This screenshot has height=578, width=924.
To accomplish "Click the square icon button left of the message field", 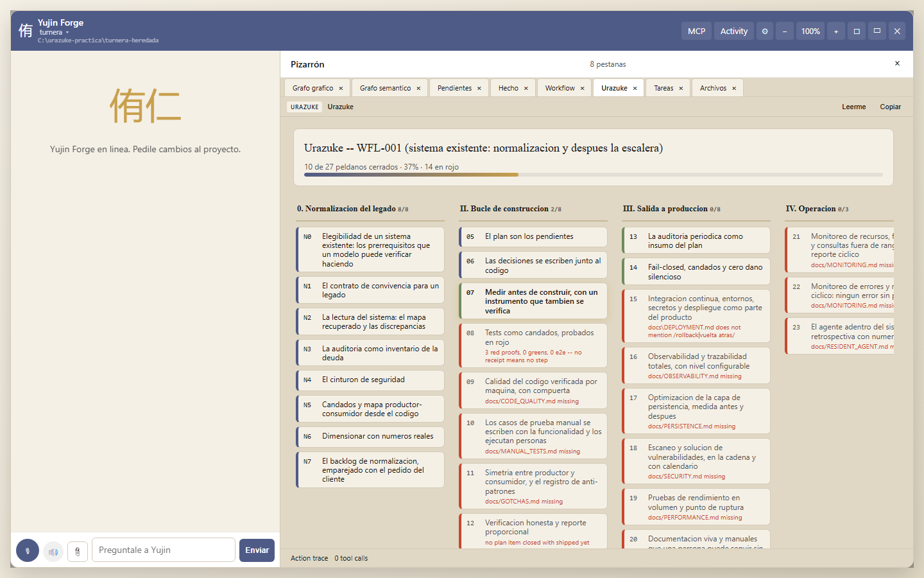I will pyautogui.click(x=78, y=551).
